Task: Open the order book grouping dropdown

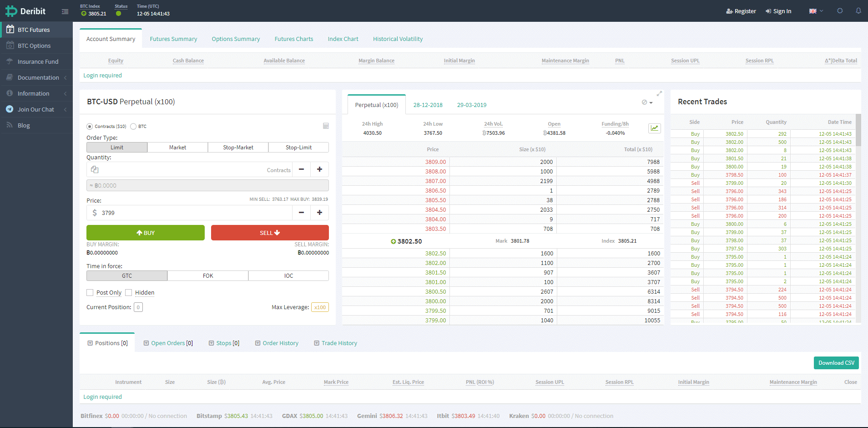Action: click(x=647, y=102)
